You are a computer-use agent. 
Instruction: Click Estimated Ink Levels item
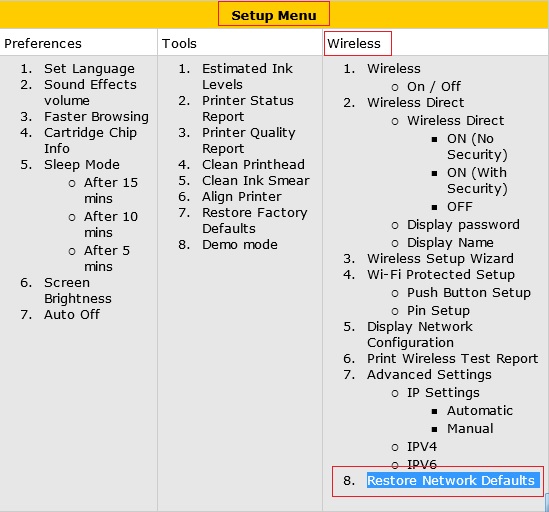point(247,76)
